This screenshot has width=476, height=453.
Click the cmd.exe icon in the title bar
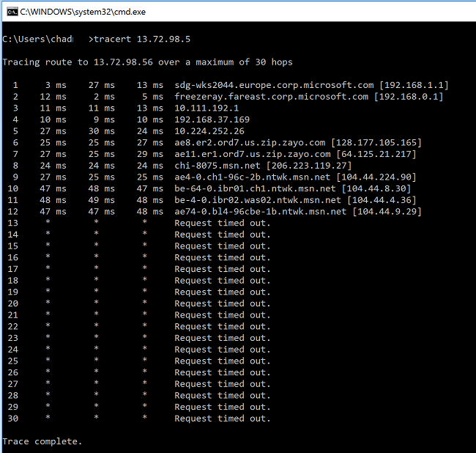coord(12,12)
